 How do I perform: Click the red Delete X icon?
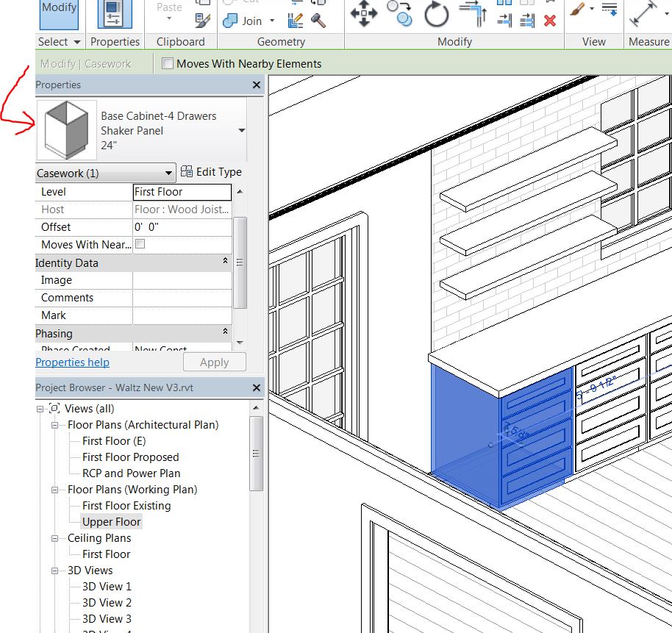click(x=549, y=21)
